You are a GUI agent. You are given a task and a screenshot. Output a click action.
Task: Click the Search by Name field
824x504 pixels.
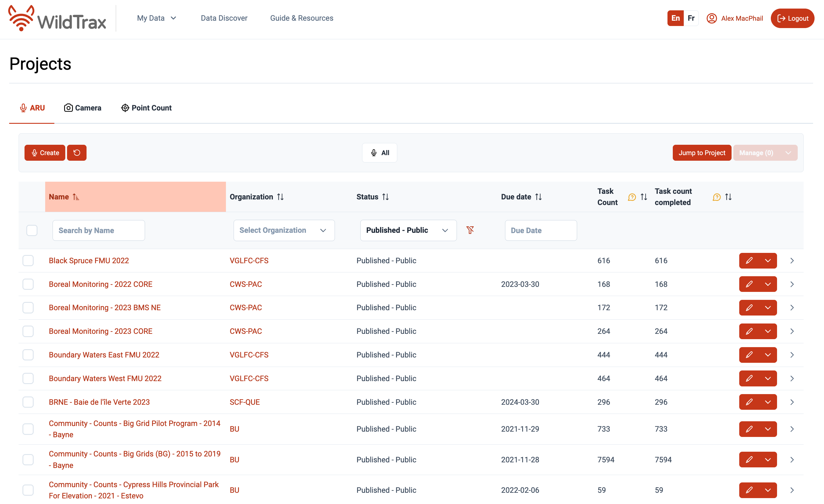(x=99, y=230)
